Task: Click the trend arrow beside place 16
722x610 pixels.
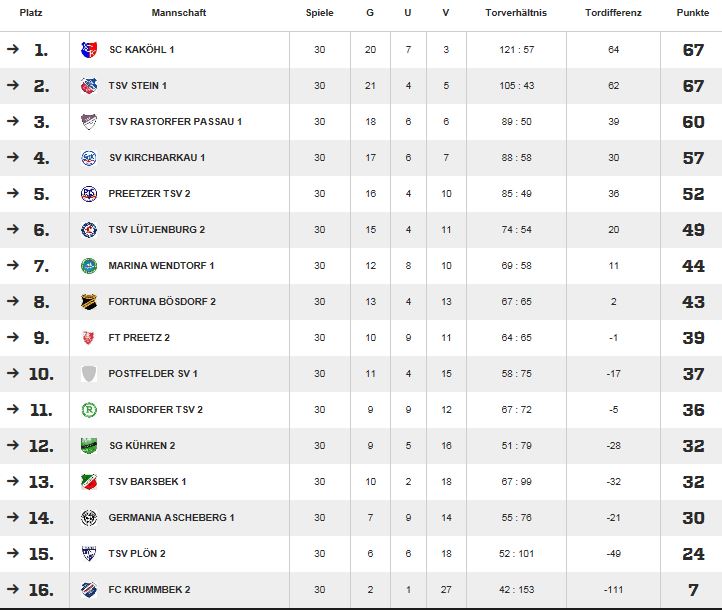Action: coord(13,588)
